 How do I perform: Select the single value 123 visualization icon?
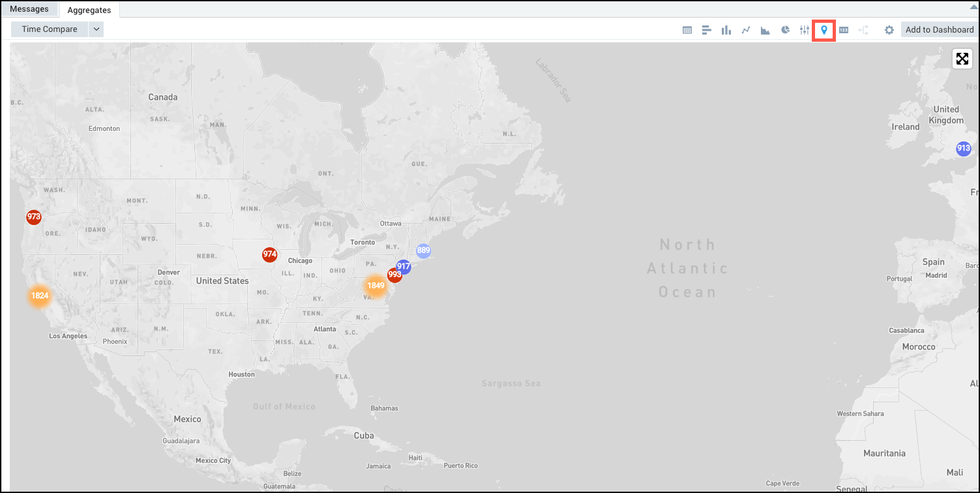coord(843,29)
